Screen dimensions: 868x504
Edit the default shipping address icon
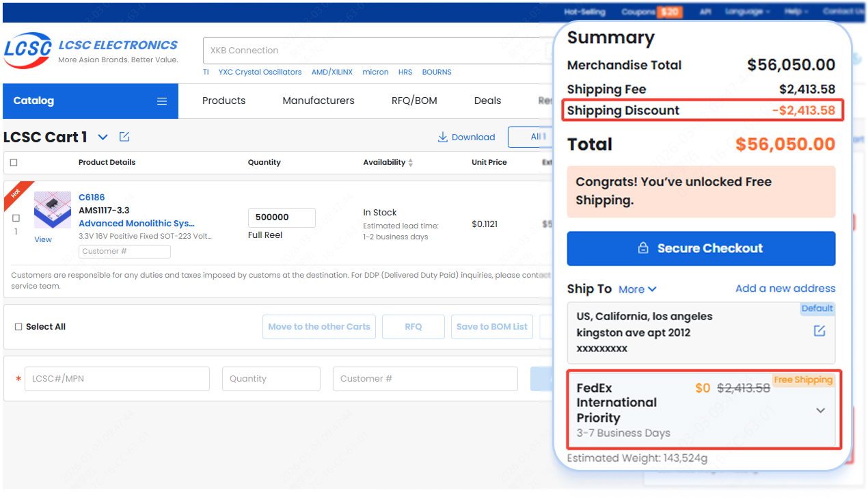pyautogui.click(x=819, y=331)
